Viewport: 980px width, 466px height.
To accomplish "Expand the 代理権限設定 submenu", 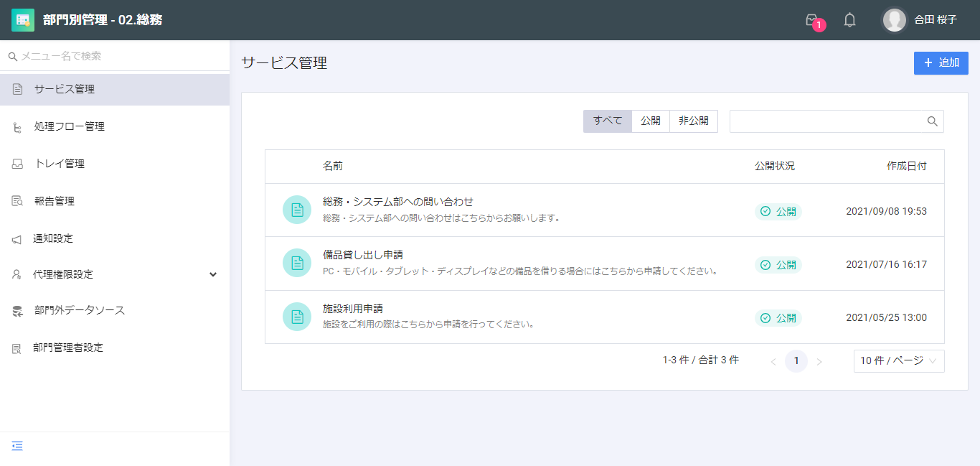I will coord(212,274).
